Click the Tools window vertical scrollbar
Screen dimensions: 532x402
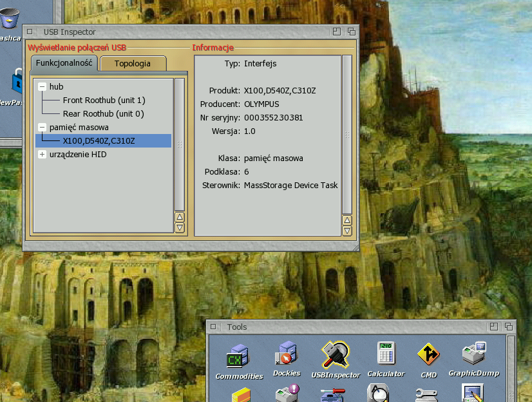coord(511,368)
